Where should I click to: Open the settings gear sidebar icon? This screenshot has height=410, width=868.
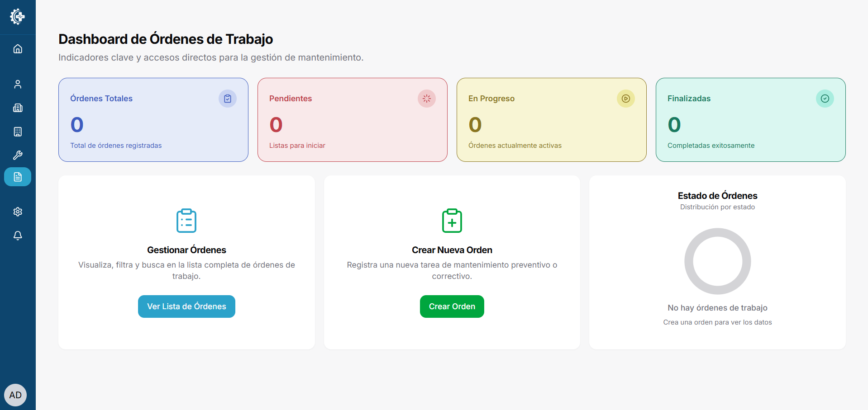(18, 212)
